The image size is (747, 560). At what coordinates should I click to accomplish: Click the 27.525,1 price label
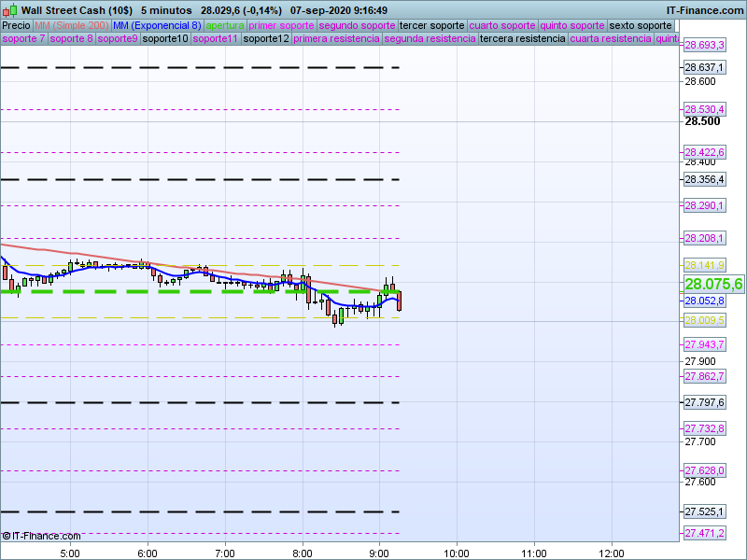pos(704,511)
